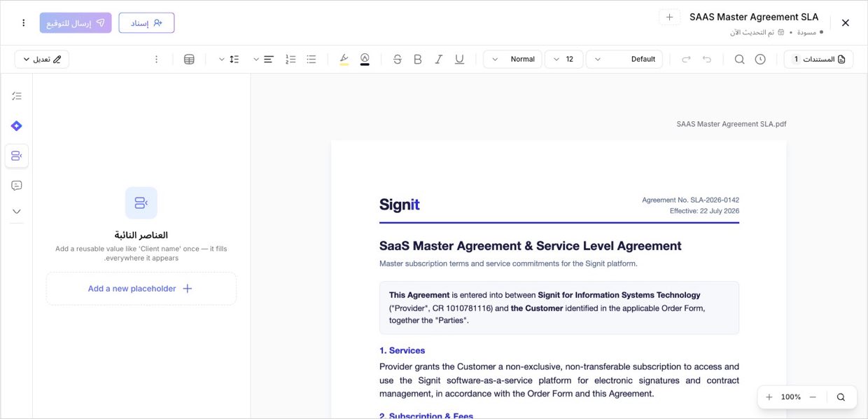Screen dimensions: 868x419
Task: Click the إسناد assign button
Action: (x=146, y=23)
